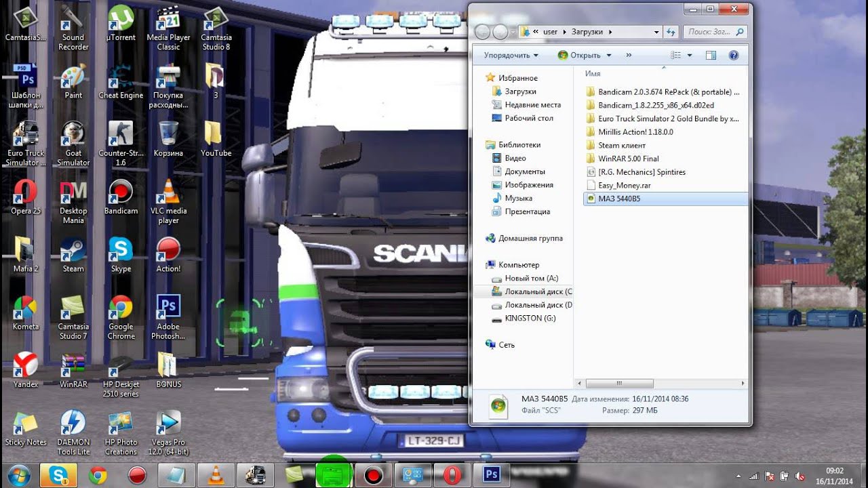Expand the Открыть dropdown arrow
Viewport: 868px width, 488px height.
pos(609,55)
